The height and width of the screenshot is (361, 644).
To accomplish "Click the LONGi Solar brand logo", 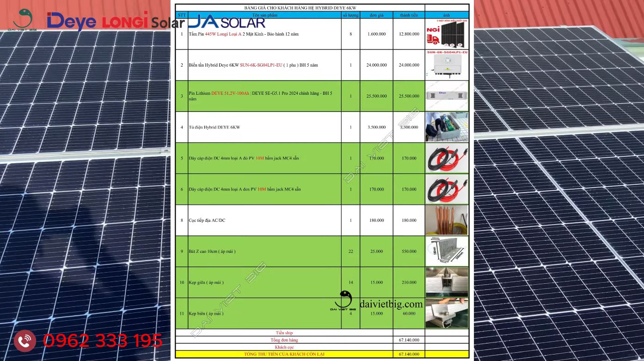I will point(143,21).
